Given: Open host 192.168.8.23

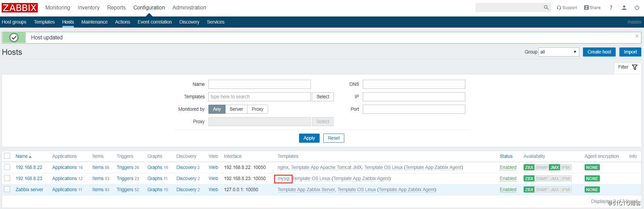Looking at the screenshot, I should tap(29, 178).
